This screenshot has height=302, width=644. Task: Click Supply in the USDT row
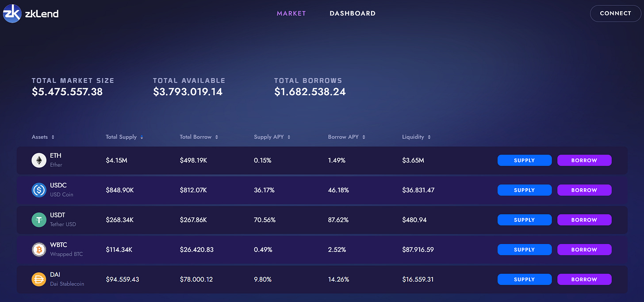(x=525, y=220)
